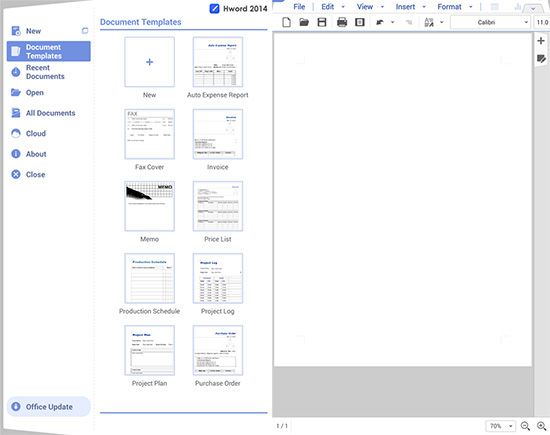Open the Edit menu
Screen dimensions: 550x435
pos(327,7)
